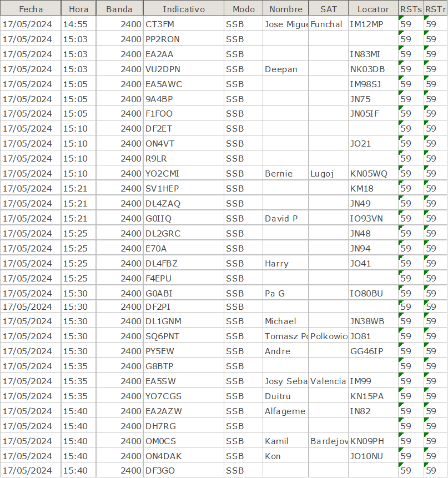The width and height of the screenshot is (448, 478).
Task: Click the SAT column header
Action: pos(329,9)
